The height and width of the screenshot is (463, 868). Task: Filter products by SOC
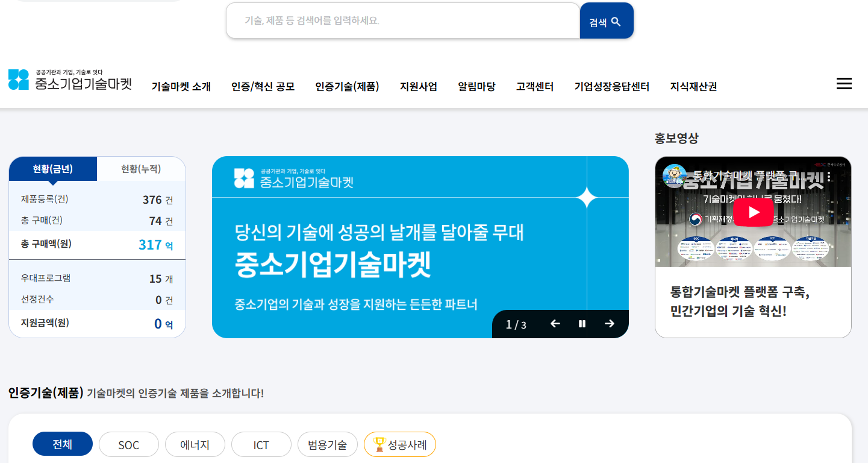pyautogui.click(x=129, y=445)
